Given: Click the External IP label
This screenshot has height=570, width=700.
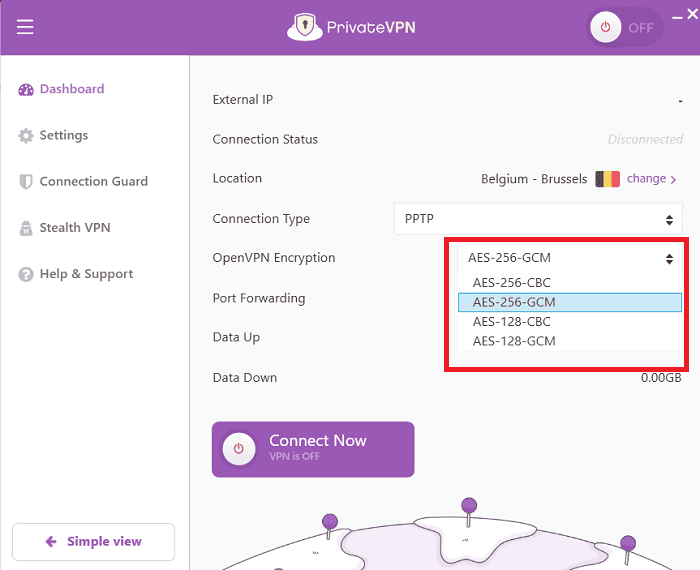Looking at the screenshot, I should pyautogui.click(x=242, y=99).
